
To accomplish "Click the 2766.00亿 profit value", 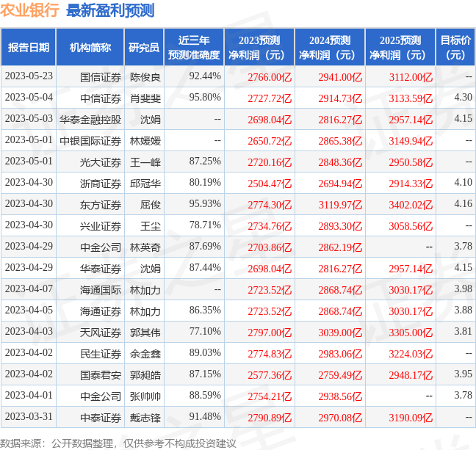I will tap(270, 77).
